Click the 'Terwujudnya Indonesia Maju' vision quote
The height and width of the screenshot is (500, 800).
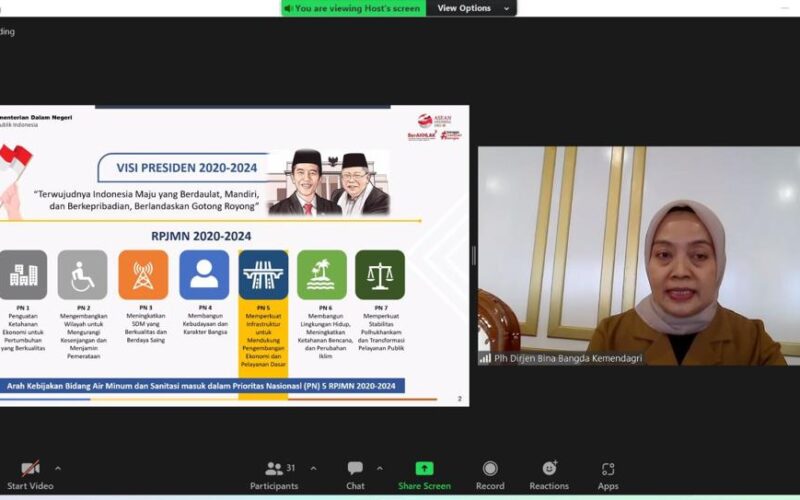147,200
